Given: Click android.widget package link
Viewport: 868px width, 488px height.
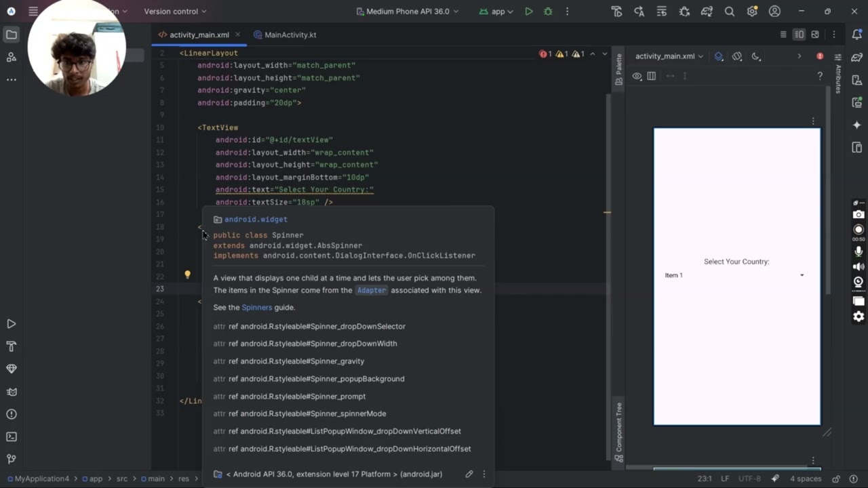Looking at the screenshot, I should pos(256,220).
